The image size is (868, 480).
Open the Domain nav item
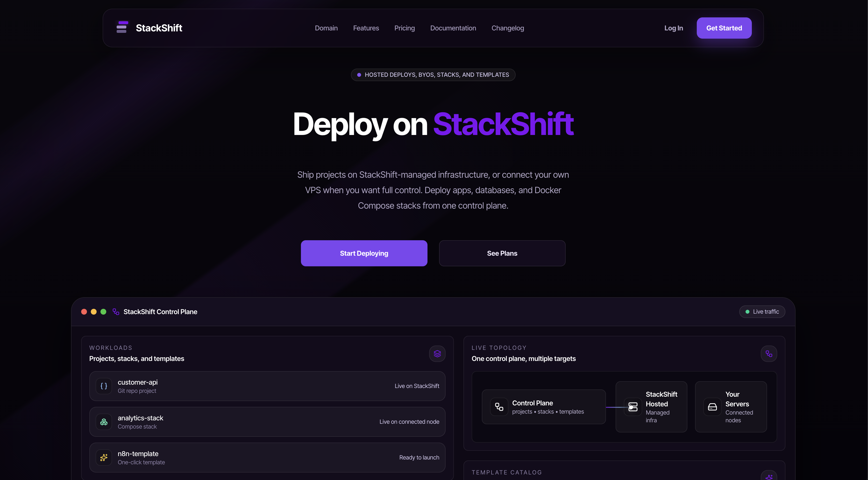tap(326, 28)
